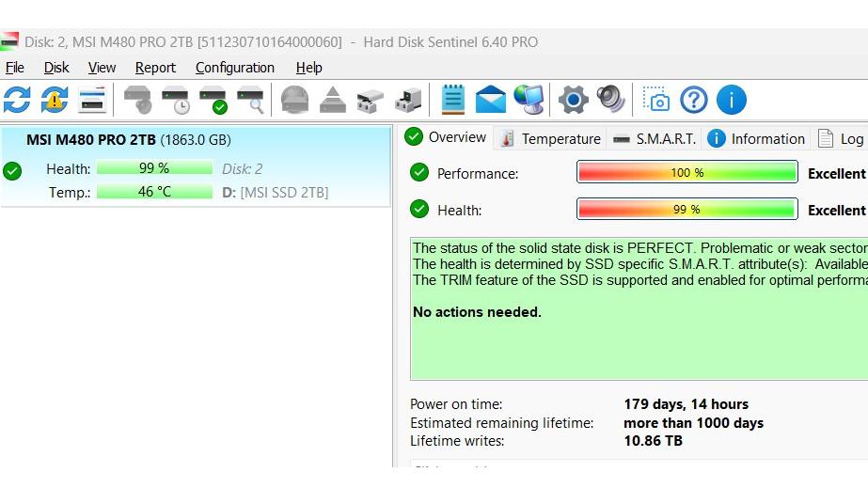Switch to the Log tab

841,139
